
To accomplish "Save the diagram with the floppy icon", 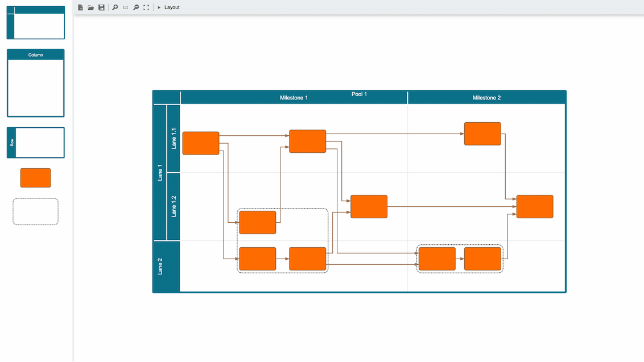I will click(x=101, y=7).
